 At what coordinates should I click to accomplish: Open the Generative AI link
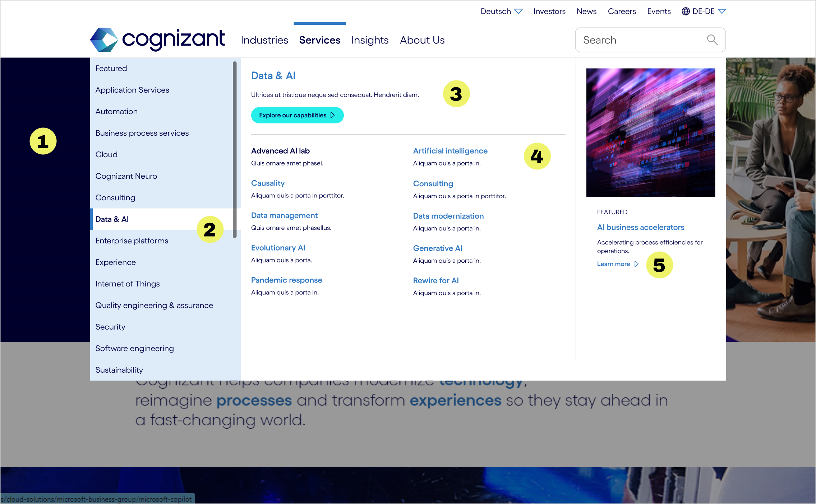[x=437, y=248]
